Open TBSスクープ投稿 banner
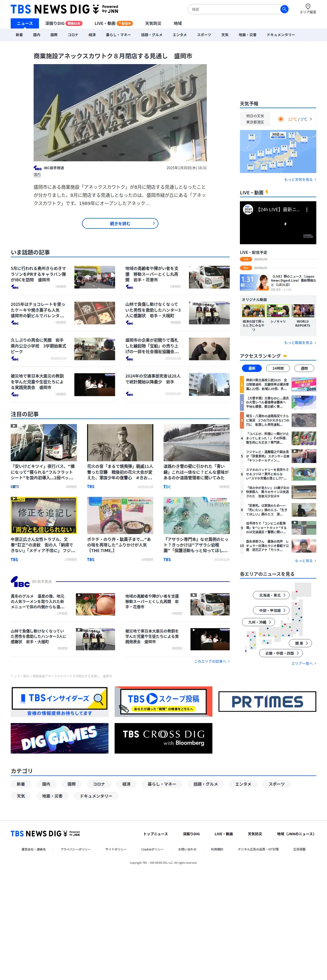Screen dimensions: 327x980 point(163,701)
